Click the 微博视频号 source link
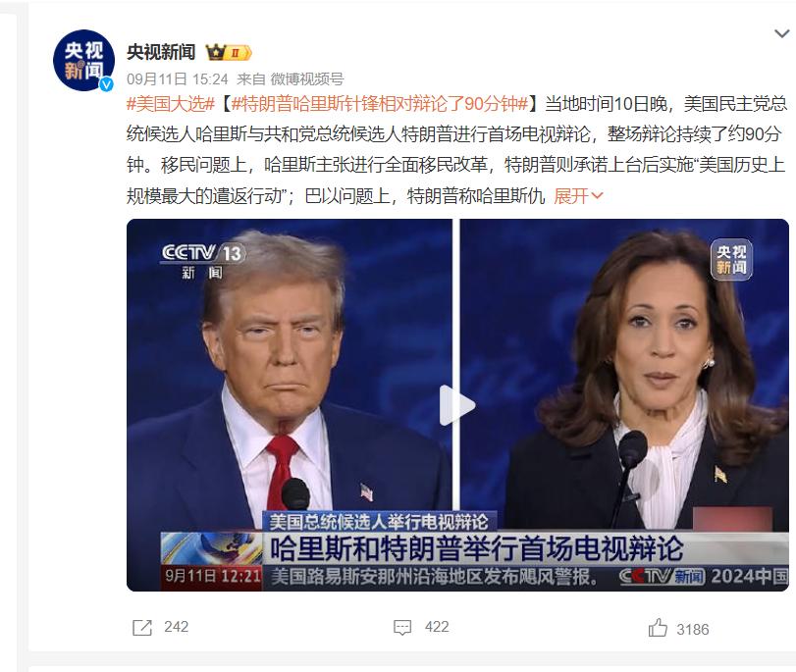The height and width of the screenshot is (672, 796). click(306, 79)
